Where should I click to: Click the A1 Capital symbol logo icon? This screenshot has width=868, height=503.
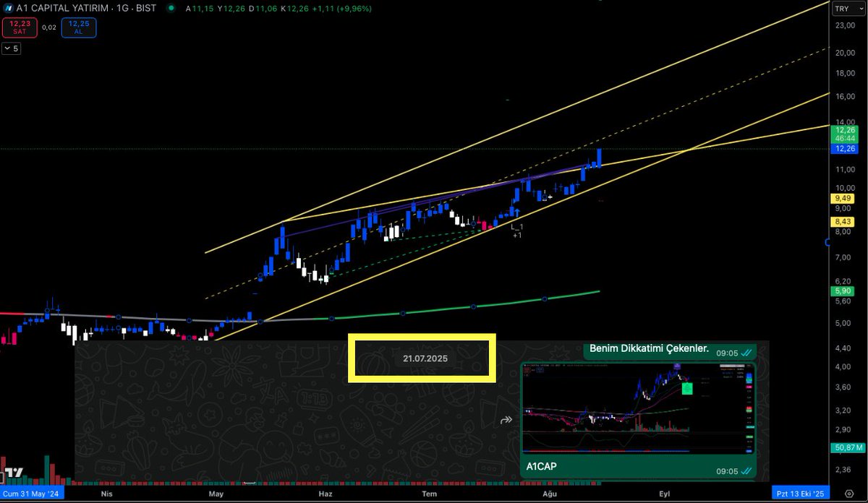click(10, 9)
